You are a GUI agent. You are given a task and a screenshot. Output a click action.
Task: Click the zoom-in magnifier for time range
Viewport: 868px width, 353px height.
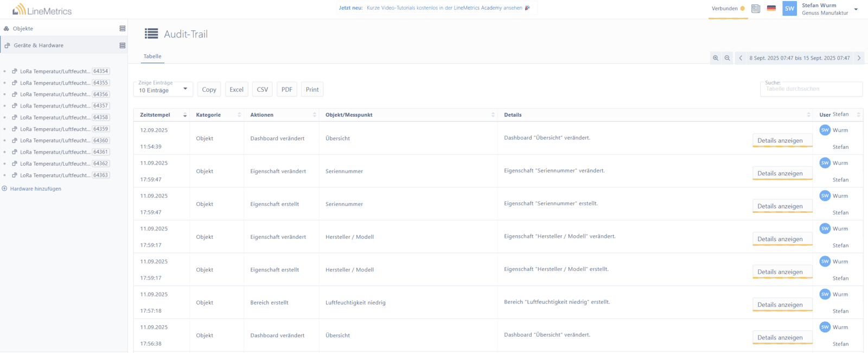(x=716, y=58)
